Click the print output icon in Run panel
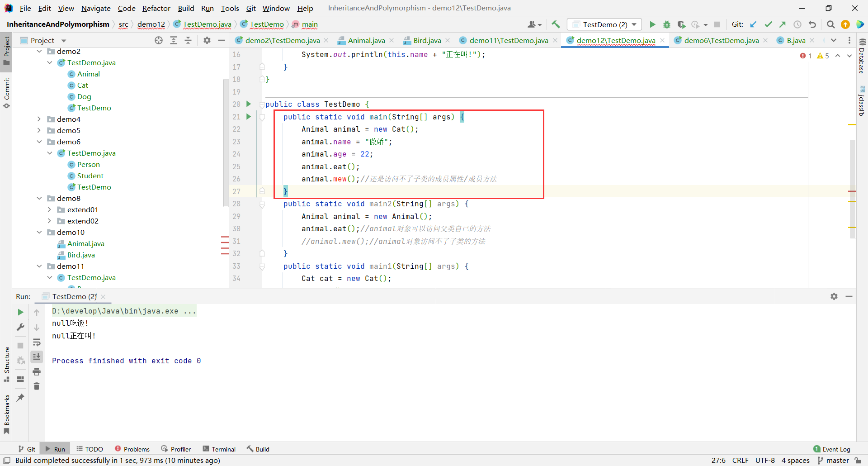868x466 pixels. click(37, 372)
